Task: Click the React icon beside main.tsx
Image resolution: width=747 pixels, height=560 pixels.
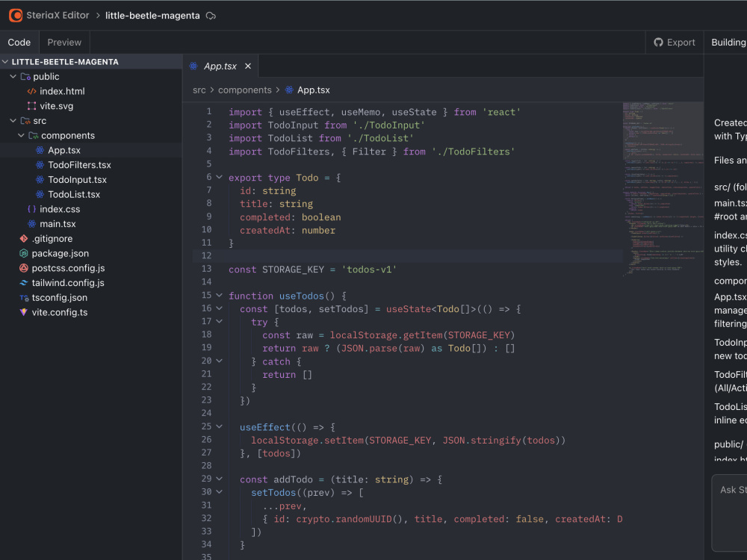Action: [32, 224]
